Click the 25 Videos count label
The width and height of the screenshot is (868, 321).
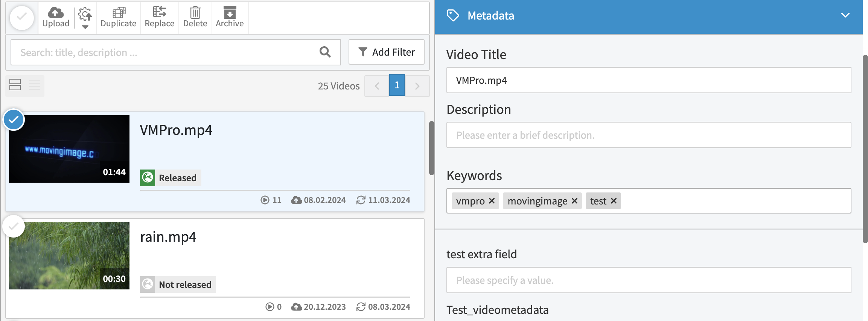point(339,86)
